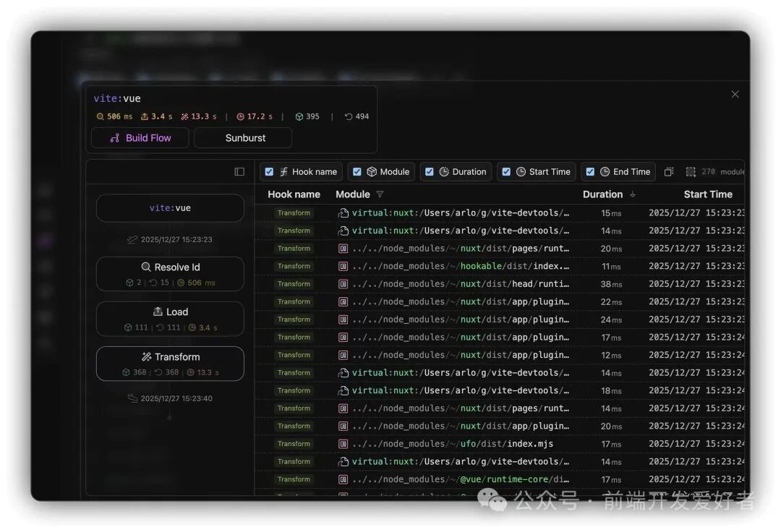Toggle the Module column checkbox
781x532 pixels.
pos(357,171)
